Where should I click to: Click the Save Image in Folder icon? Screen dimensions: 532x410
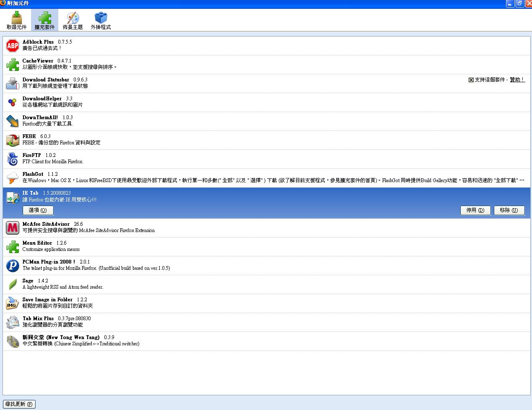click(13, 303)
